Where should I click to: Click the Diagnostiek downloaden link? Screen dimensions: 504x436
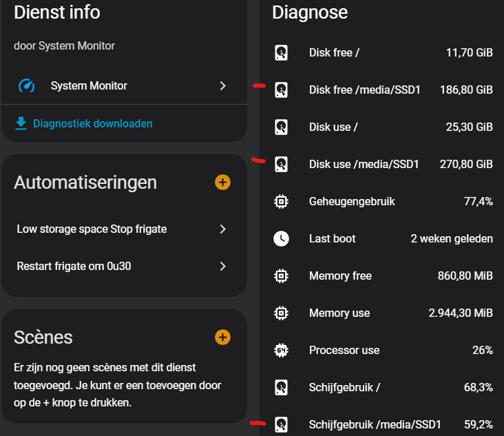pyautogui.click(x=92, y=124)
